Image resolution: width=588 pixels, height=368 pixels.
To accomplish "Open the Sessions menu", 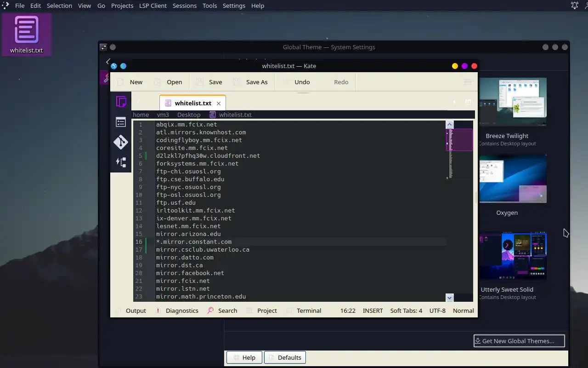I will pyautogui.click(x=185, y=6).
